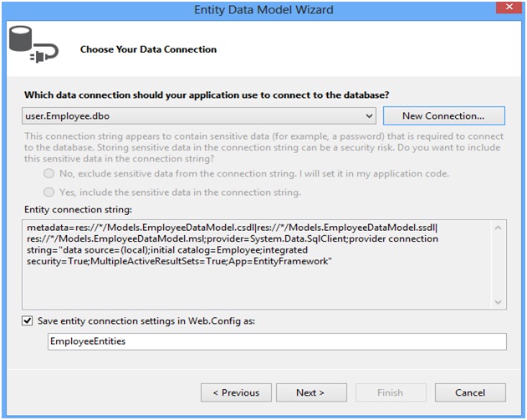Viewport: 527px width, 420px height.
Task: Click the connection string scrollbar track
Action: pyautogui.click(x=499, y=264)
